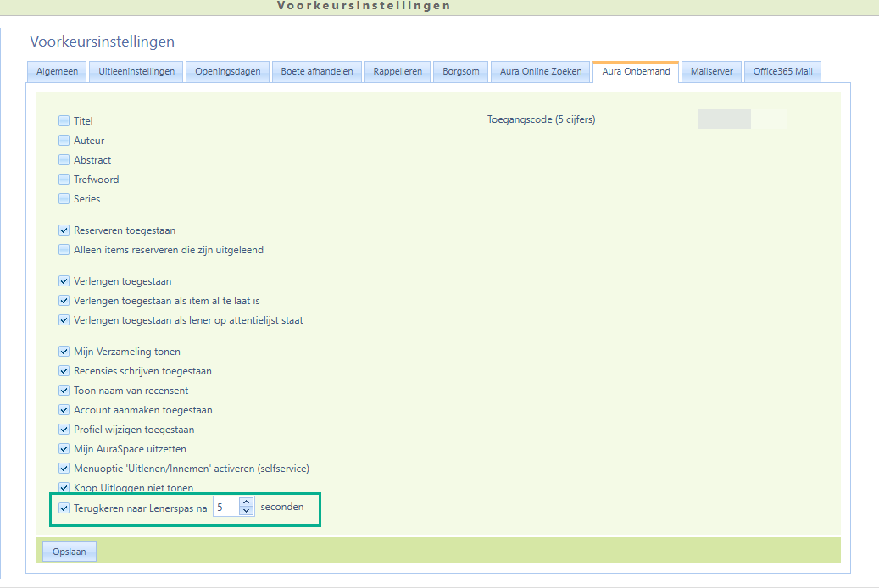Check the Trefwoord option
This screenshot has height=588, width=879.
point(64,180)
